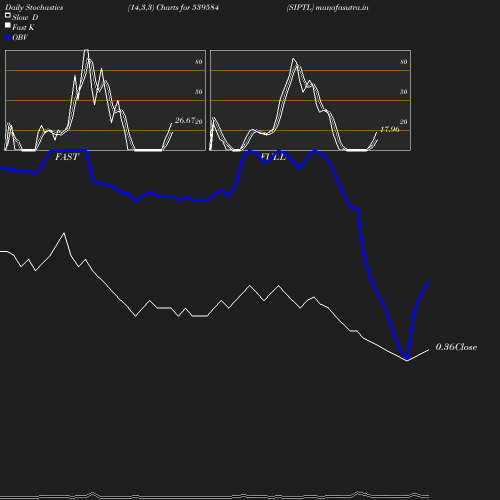Click the Slow D legend swatch
The width and height of the screenshot is (500, 500).
point(8,15)
